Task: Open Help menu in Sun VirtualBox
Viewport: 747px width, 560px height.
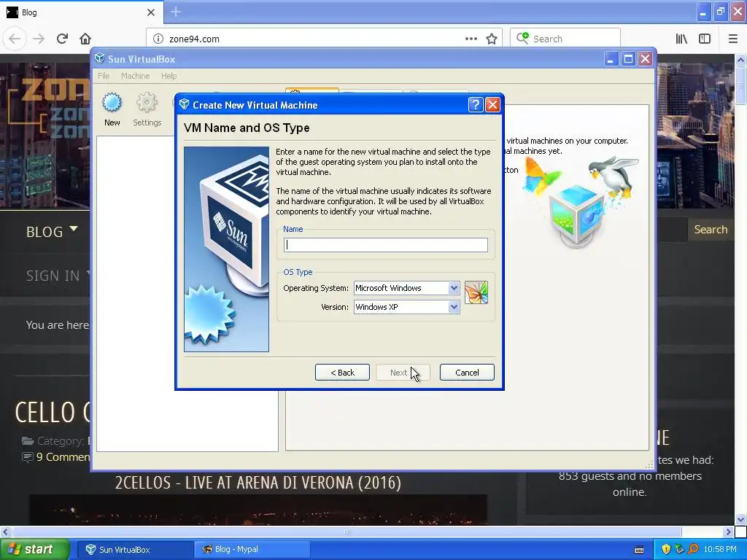Action: point(169,76)
